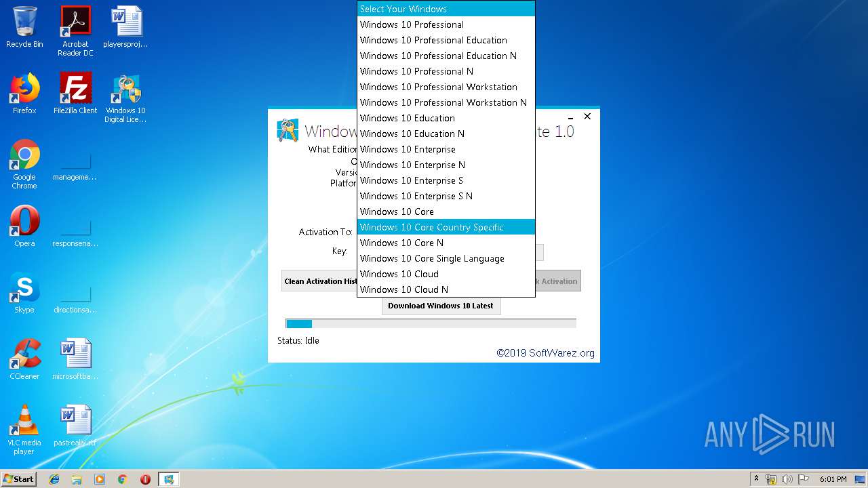Click Download Windows 10 Latest button
The image size is (868, 488).
(441, 306)
